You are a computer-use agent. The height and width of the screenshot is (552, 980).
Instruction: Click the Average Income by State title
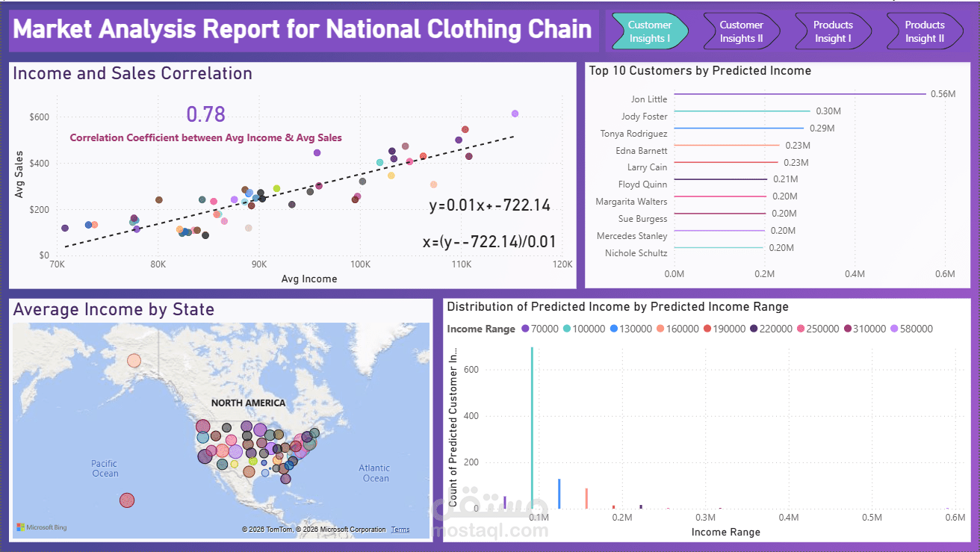point(114,309)
